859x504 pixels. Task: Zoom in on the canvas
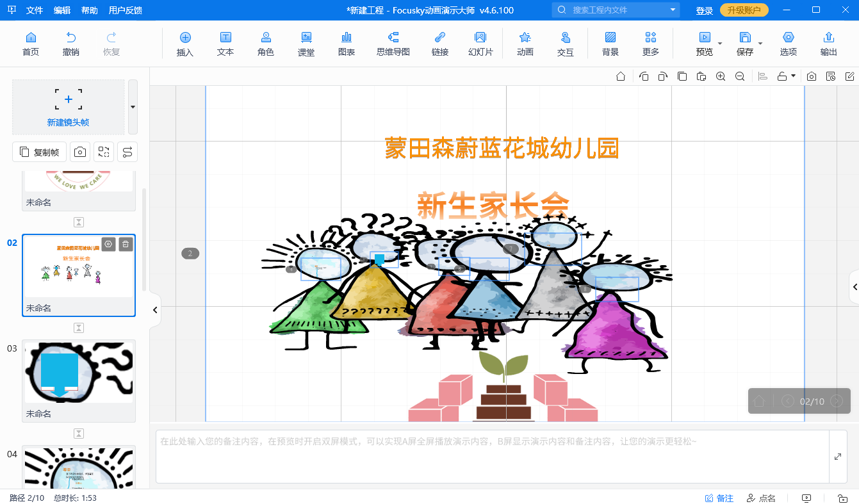point(721,76)
